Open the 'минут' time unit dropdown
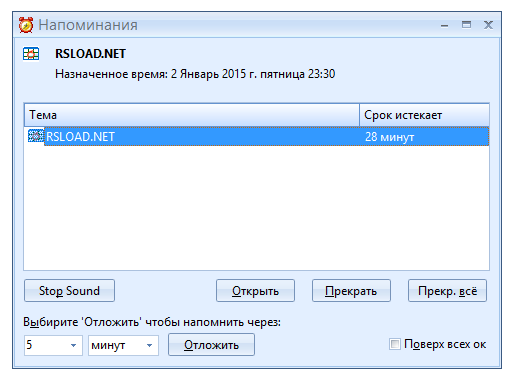 [x=150, y=345]
